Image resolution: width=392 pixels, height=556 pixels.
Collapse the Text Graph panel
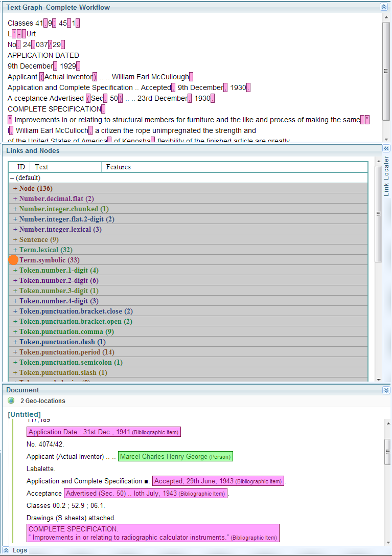(383, 7)
